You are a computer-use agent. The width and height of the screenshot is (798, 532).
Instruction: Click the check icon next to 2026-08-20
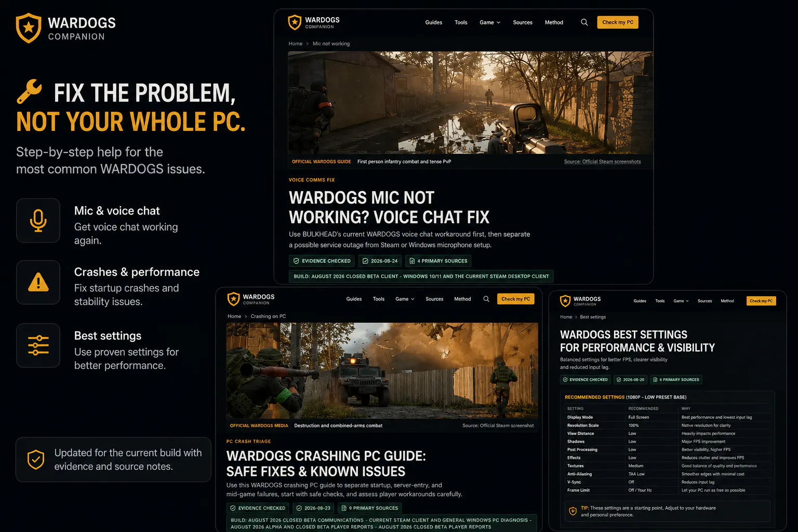619,380
